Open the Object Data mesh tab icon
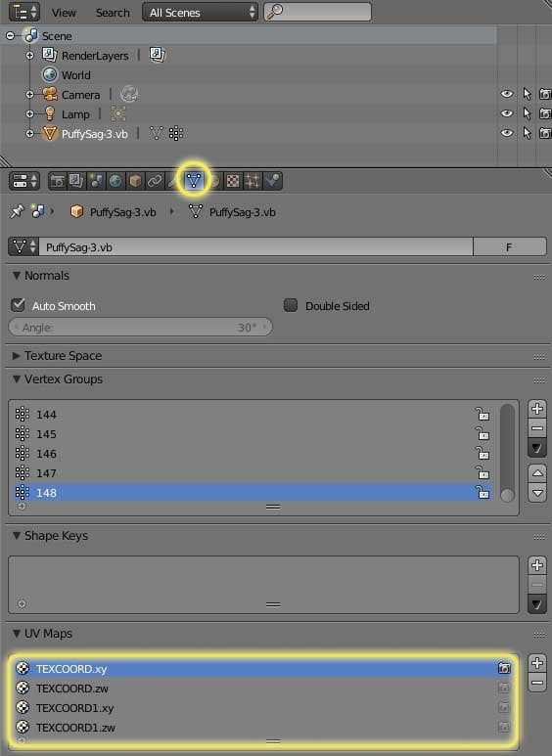Viewport: 552px width, 756px height. [x=194, y=181]
